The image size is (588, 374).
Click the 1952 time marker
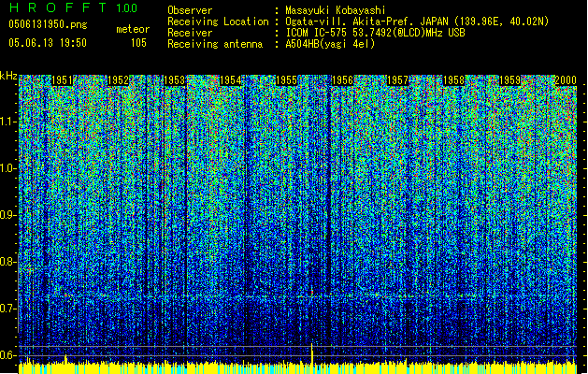tap(118, 80)
